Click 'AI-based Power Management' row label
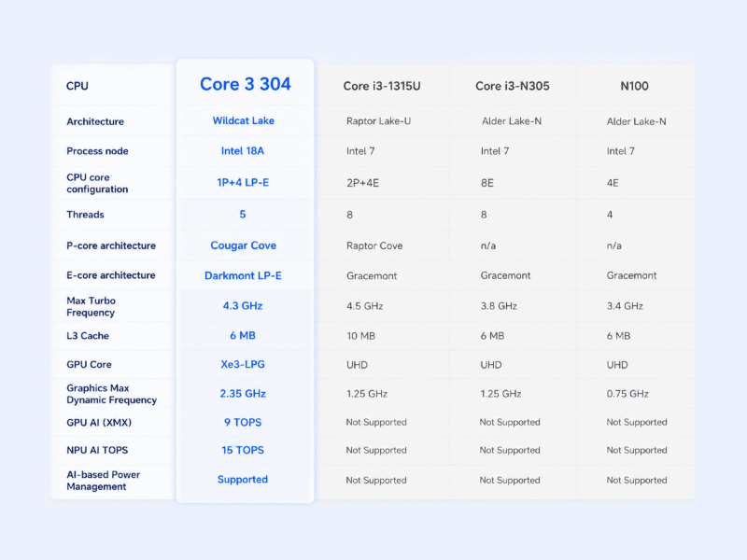The height and width of the screenshot is (560, 747). point(103,481)
